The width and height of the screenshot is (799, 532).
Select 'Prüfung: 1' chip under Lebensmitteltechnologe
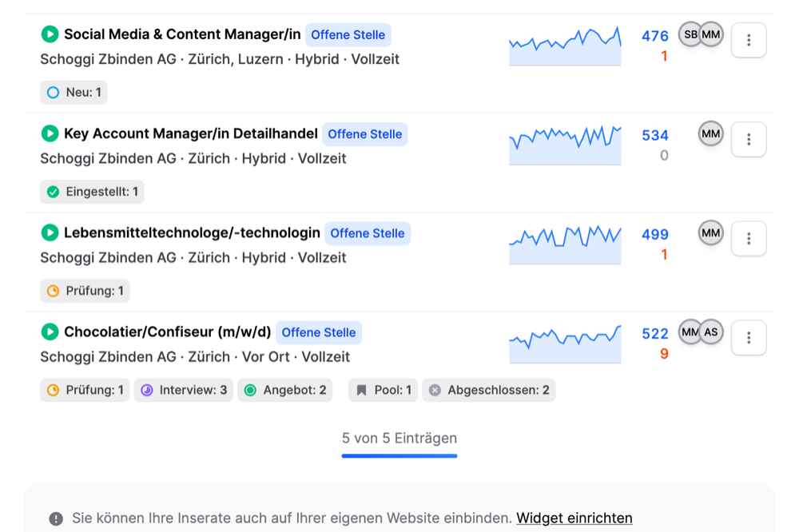click(85, 291)
